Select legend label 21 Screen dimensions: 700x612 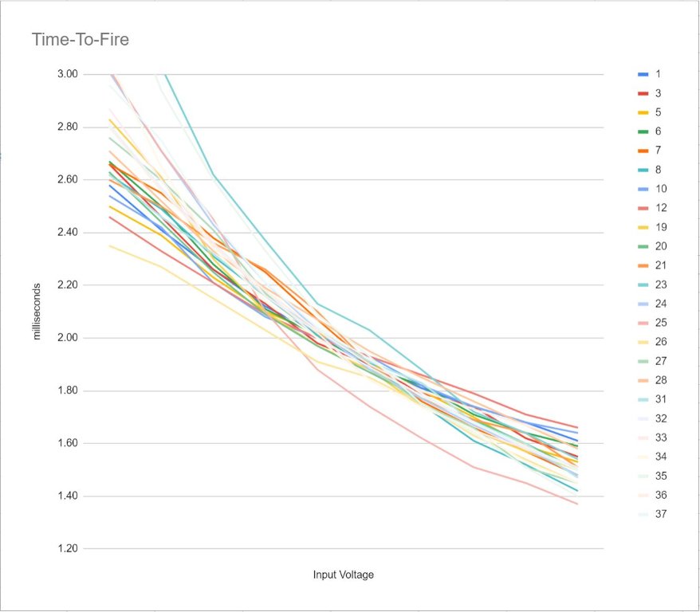(661, 265)
